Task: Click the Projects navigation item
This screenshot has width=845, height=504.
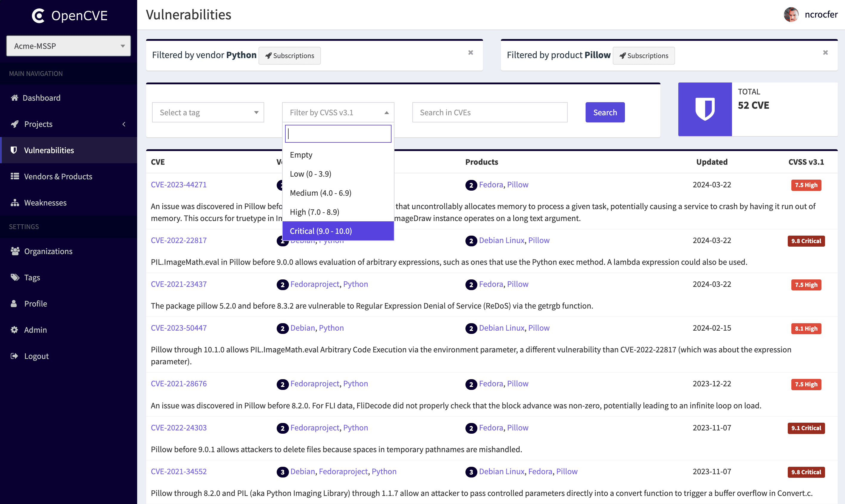Action: [37, 124]
